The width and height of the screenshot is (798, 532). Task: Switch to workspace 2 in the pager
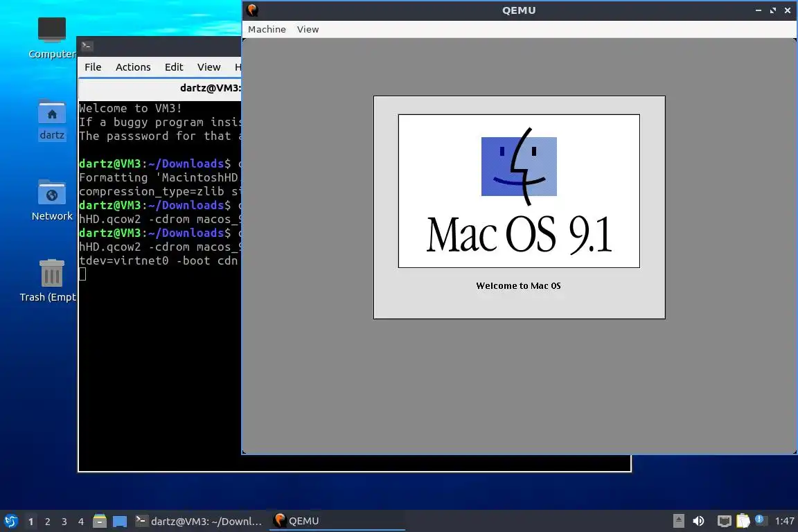click(48, 522)
